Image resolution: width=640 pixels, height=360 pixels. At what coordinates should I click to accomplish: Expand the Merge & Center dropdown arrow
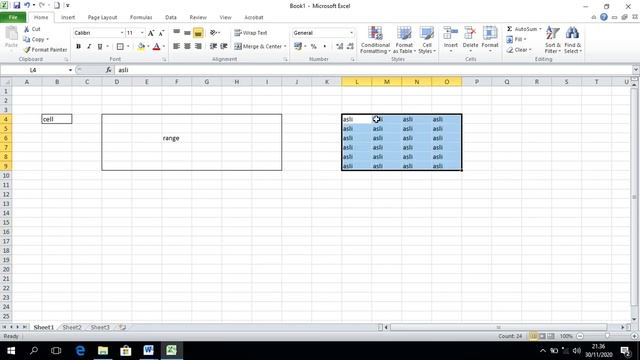(x=285, y=46)
